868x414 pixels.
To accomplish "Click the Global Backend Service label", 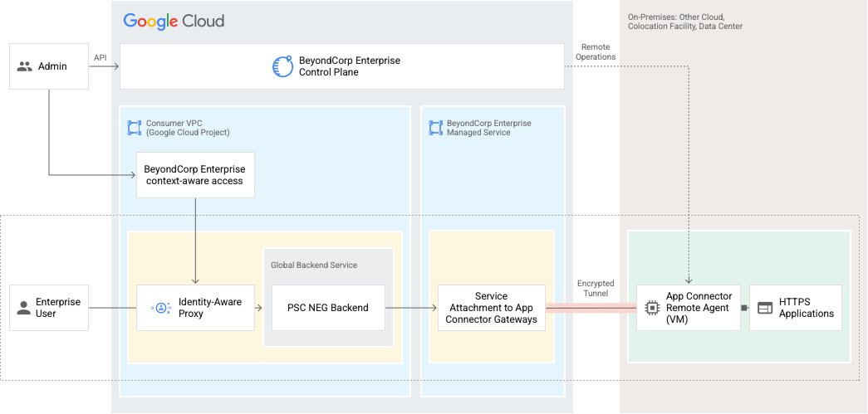I will tap(314, 265).
